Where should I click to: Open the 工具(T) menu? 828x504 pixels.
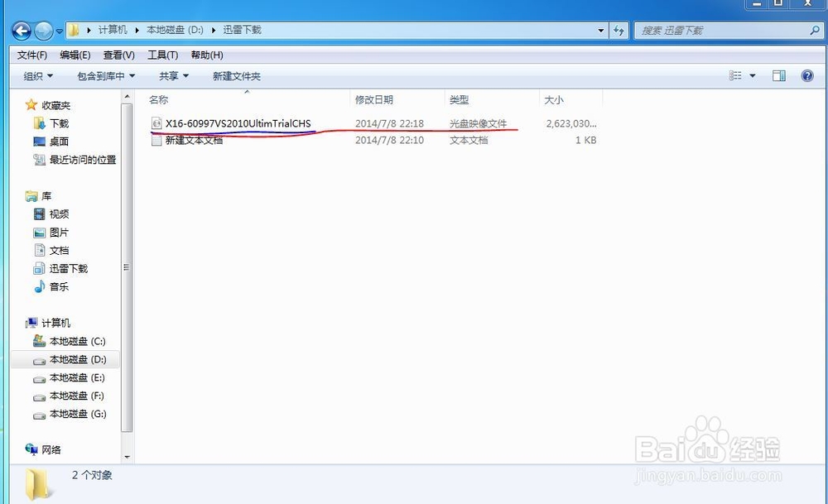(162, 55)
